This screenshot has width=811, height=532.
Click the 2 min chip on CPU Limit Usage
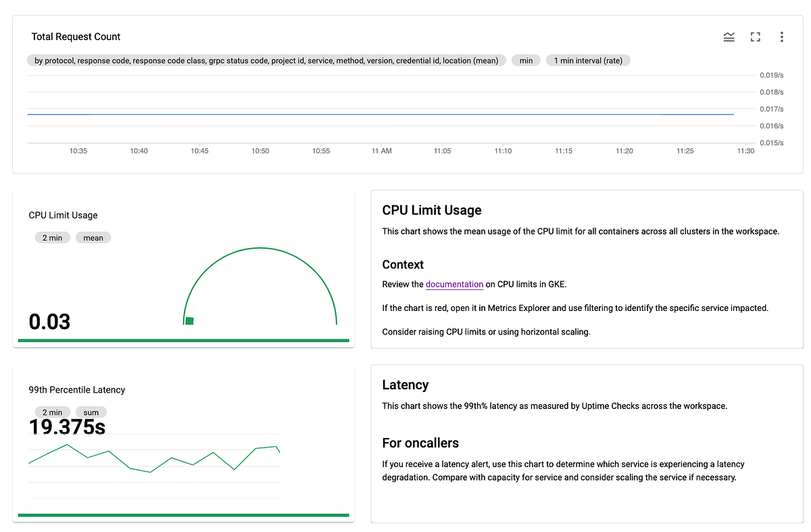click(52, 237)
